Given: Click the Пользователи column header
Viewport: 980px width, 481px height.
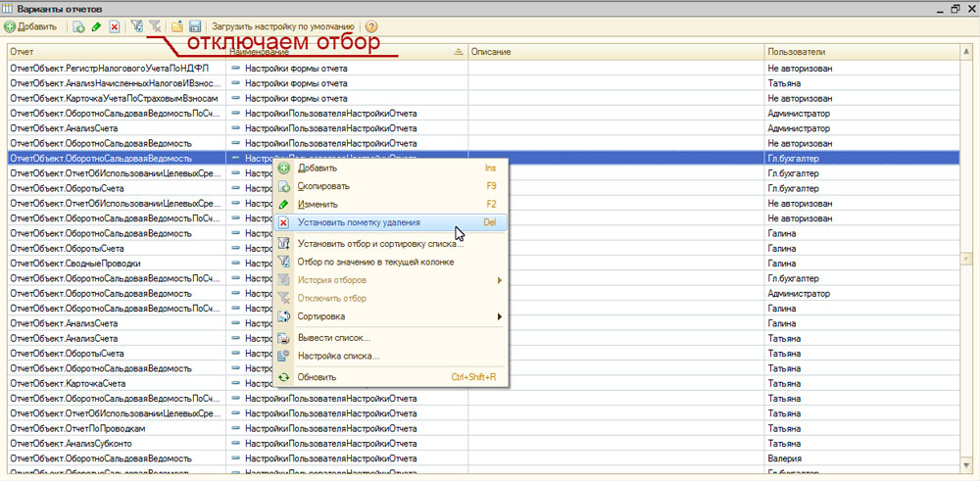Looking at the screenshot, I should [x=862, y=51].
